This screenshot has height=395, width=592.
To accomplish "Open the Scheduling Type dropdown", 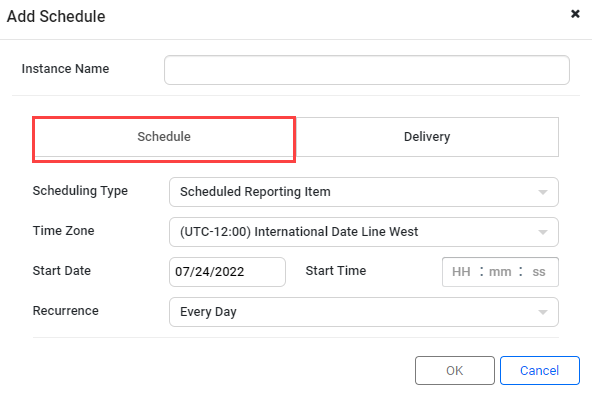I will click(x=364, y=192).
